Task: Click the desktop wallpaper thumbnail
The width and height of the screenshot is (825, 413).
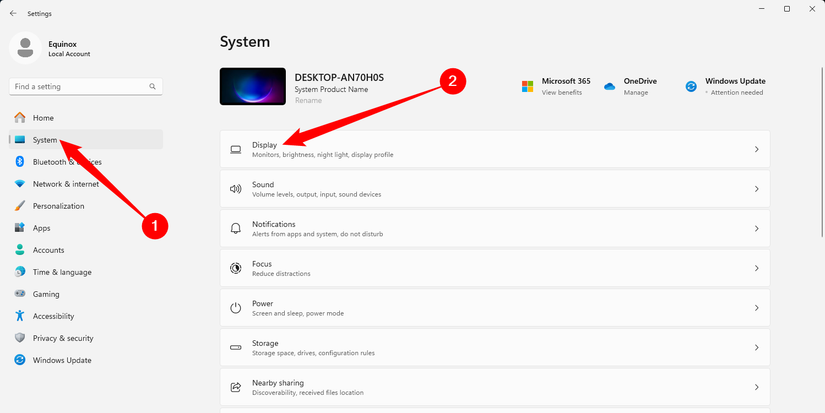Action: (x=252, y=86)
